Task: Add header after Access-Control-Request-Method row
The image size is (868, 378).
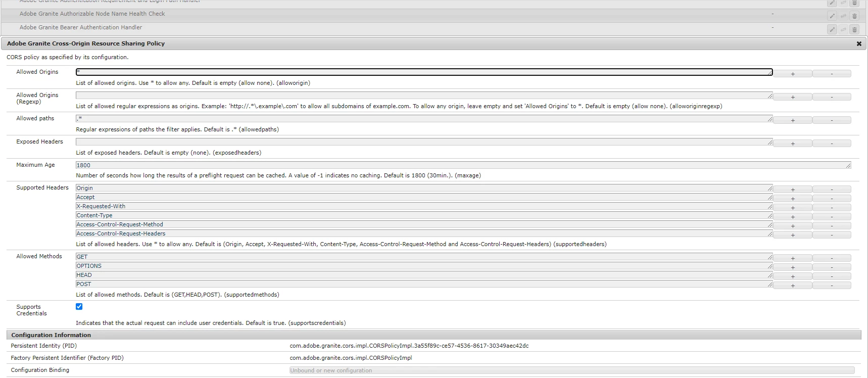Action: coord(793,226)
